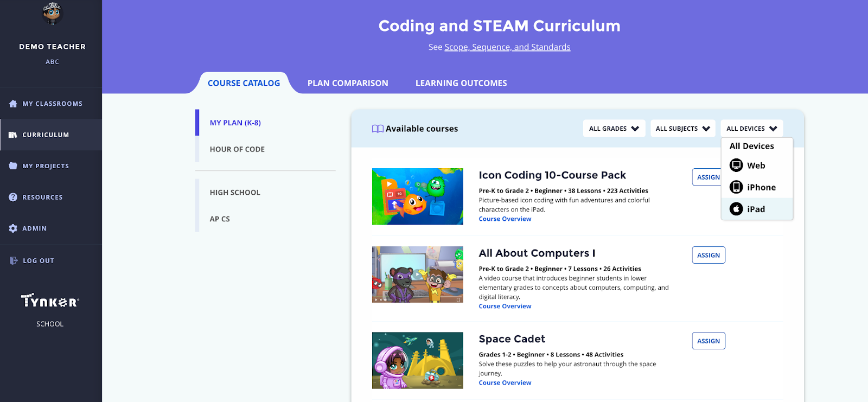Open Admin in the sidebar
Screen dimensions: 868x402
click(x=51, y=228)
